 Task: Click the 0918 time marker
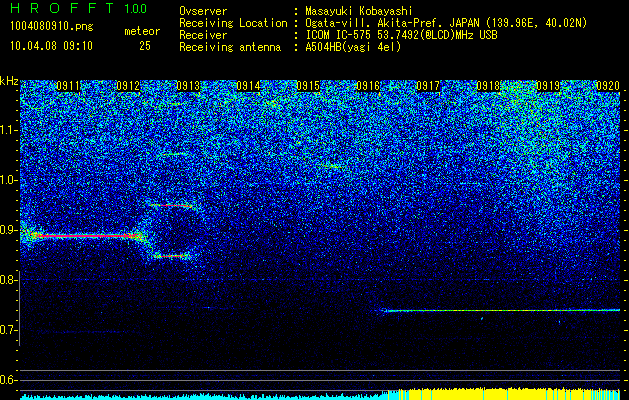pyautogui.click(x=488, y=86)
